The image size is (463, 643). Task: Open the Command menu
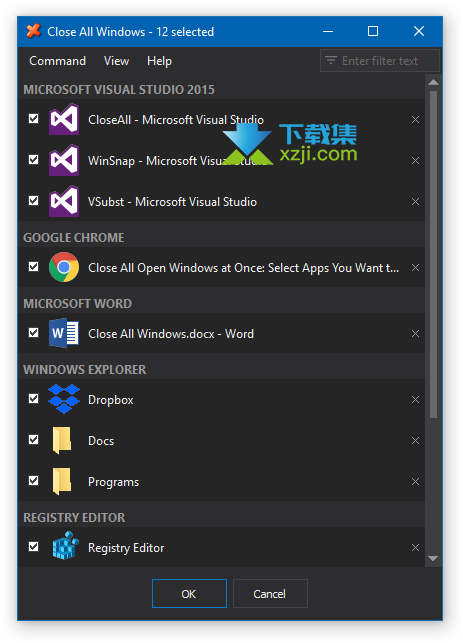click(57, 61)
